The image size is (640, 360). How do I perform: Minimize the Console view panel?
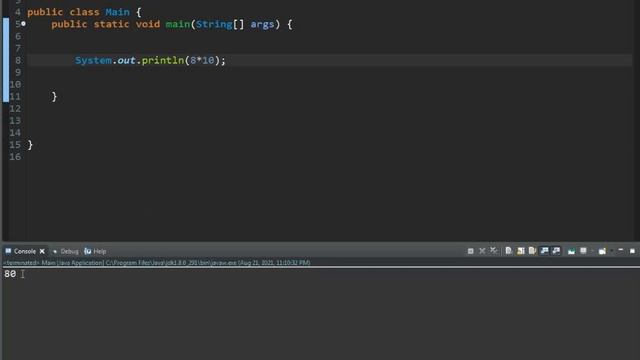pos(621,250)
